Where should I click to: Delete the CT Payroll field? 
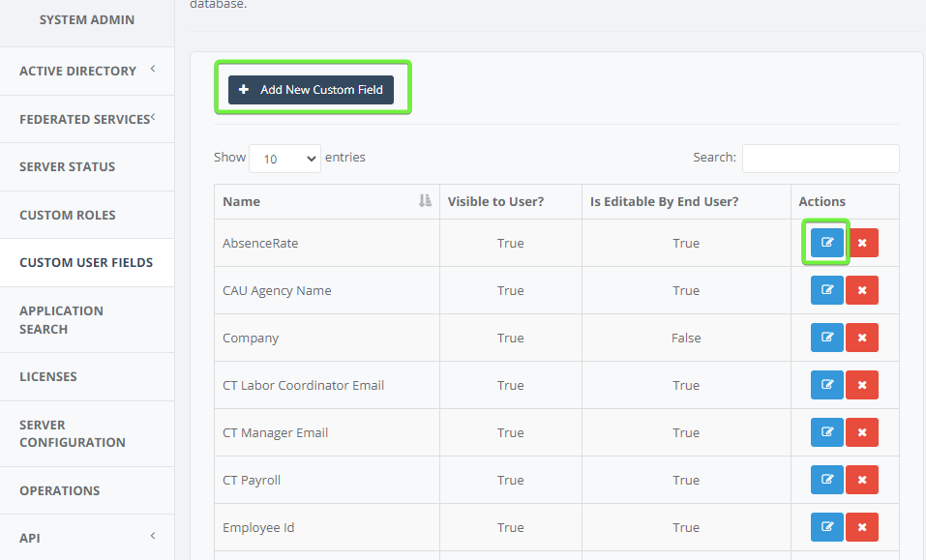pyautogui.click(x=861, y=480)
